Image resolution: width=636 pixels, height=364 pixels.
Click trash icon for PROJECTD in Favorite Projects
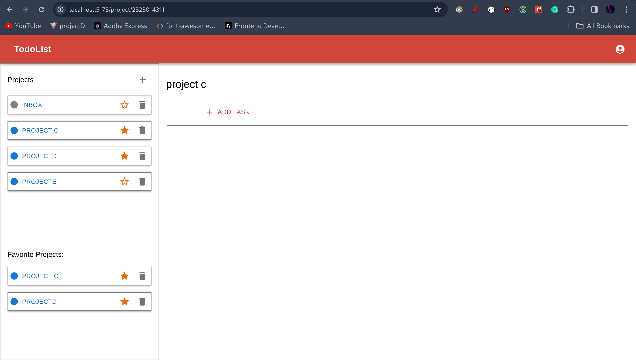coord(142,302)
